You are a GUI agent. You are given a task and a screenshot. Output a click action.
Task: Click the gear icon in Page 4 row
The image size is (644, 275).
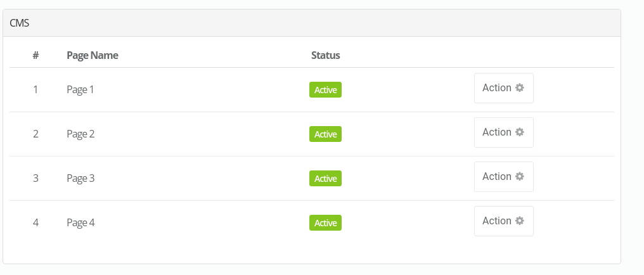click(x=520, y=221)
